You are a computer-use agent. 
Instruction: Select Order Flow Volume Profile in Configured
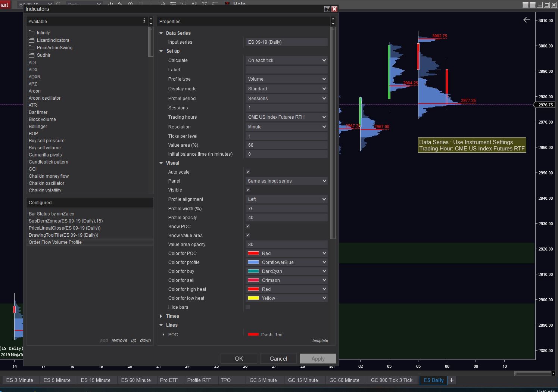(90, 242)
